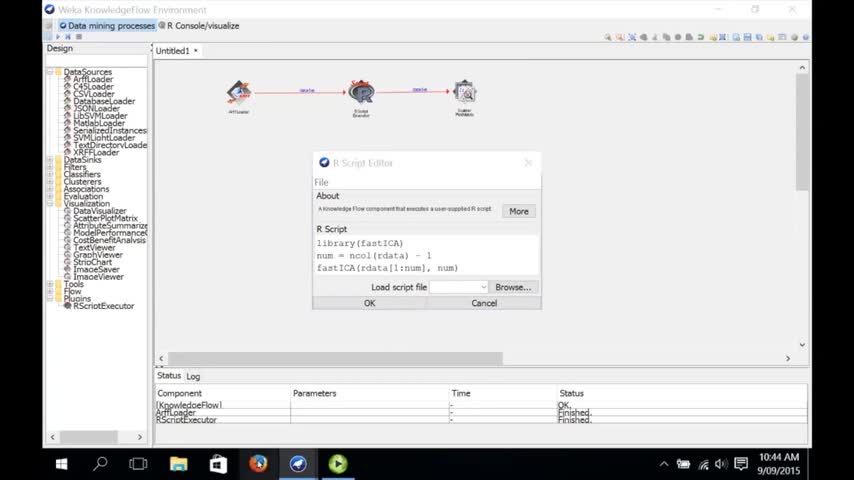The width and height of the screenshot is (854, 480).
Task: Click the zoom out magnifier toolbar icon
Action: point(620,37)
